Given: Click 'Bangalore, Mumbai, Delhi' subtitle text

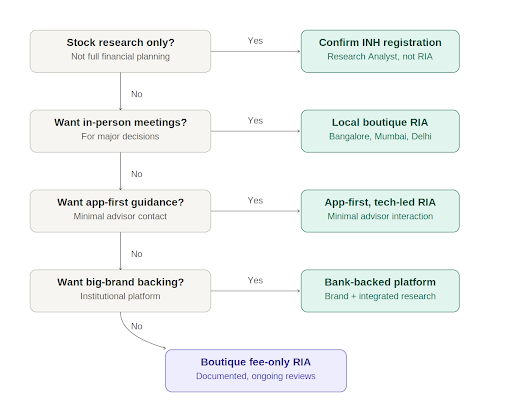Looking at the screenshot, I should pyautogui.click(x=380, y=136).
